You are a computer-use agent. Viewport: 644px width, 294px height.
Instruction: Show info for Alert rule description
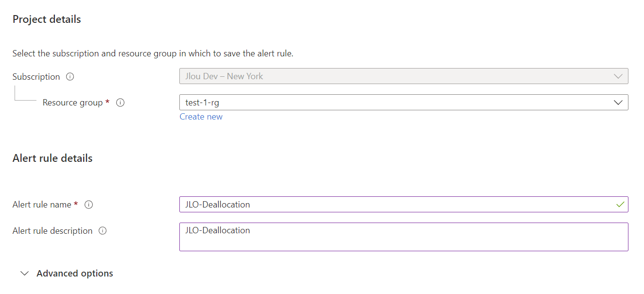point(103,231)
